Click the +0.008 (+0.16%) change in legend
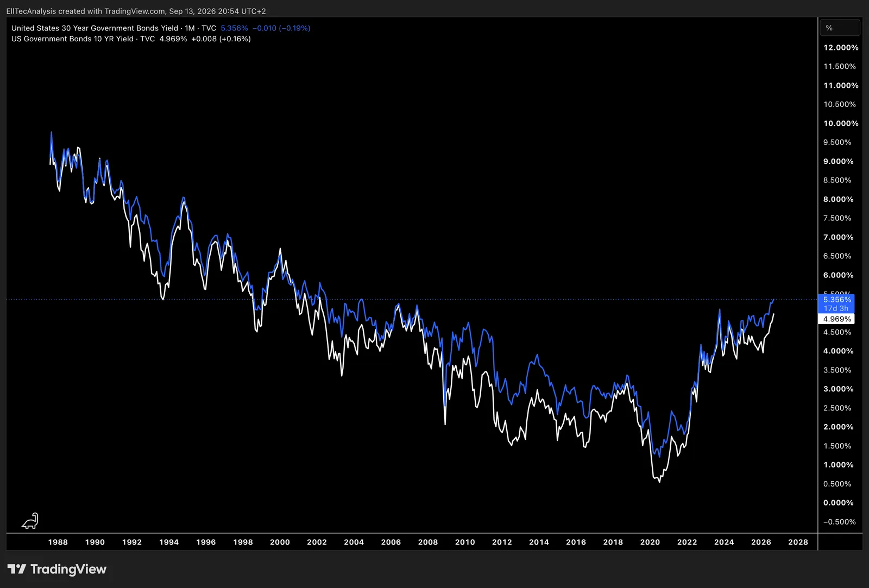 221,39
